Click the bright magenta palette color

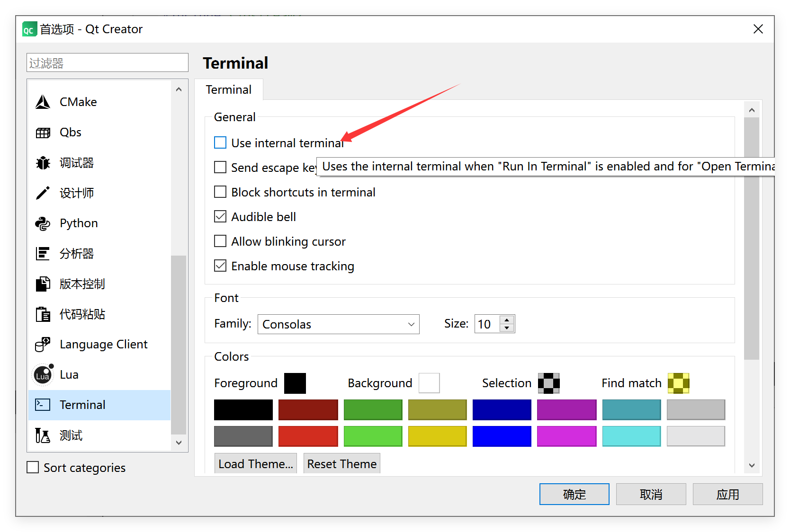click(x=566, y=436)
